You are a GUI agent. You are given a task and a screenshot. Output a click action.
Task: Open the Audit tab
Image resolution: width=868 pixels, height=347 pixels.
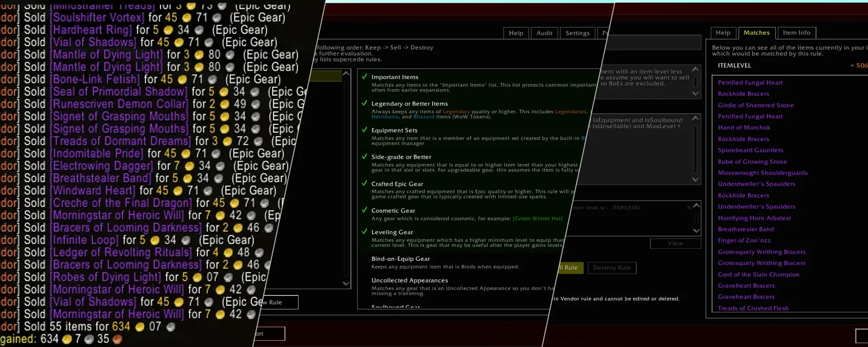point(544,33)
